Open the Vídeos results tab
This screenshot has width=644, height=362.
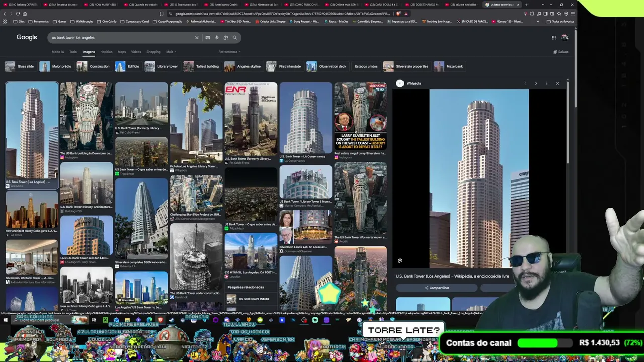tap(136, 52)
